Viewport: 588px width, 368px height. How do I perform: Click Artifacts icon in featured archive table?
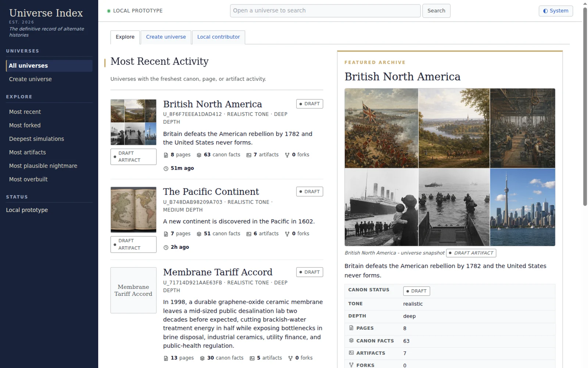351,353
